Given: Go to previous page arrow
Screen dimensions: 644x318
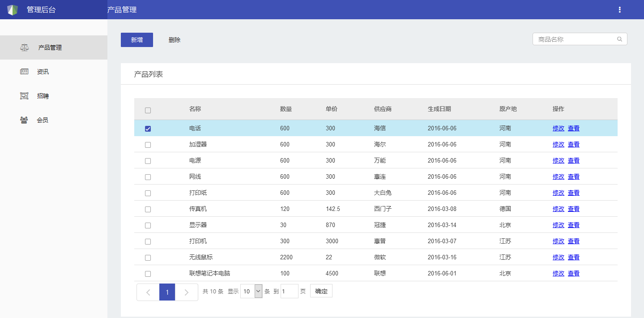Looking at the screenshot, I should click(x=148, y=292).
